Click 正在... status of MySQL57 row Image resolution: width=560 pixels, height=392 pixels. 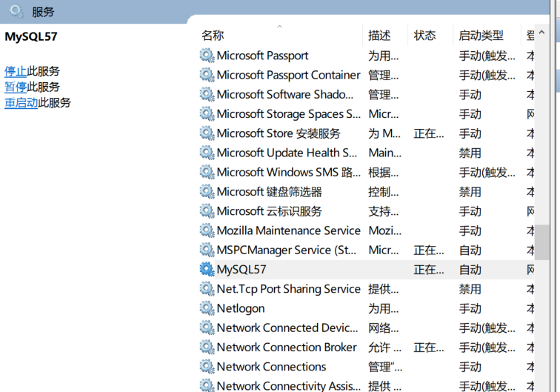point(429,270)
